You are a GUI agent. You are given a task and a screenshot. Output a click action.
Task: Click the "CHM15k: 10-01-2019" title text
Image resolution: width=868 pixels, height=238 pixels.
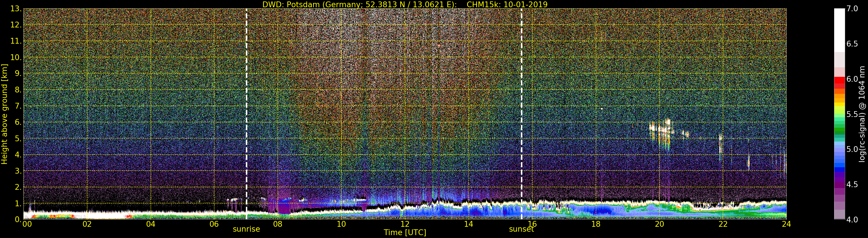click(507, 4)
